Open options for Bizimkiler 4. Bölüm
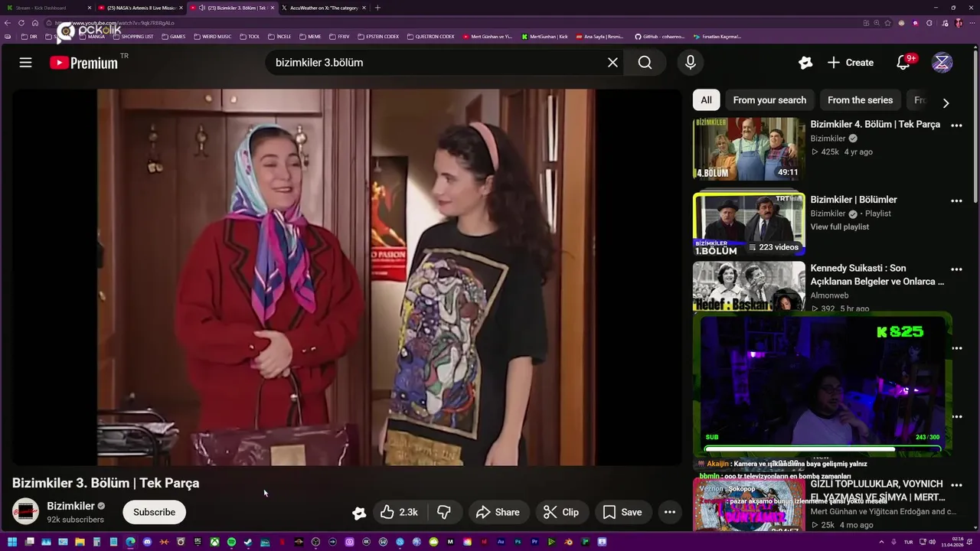This screenshot has width=980, height=551. 956,125
